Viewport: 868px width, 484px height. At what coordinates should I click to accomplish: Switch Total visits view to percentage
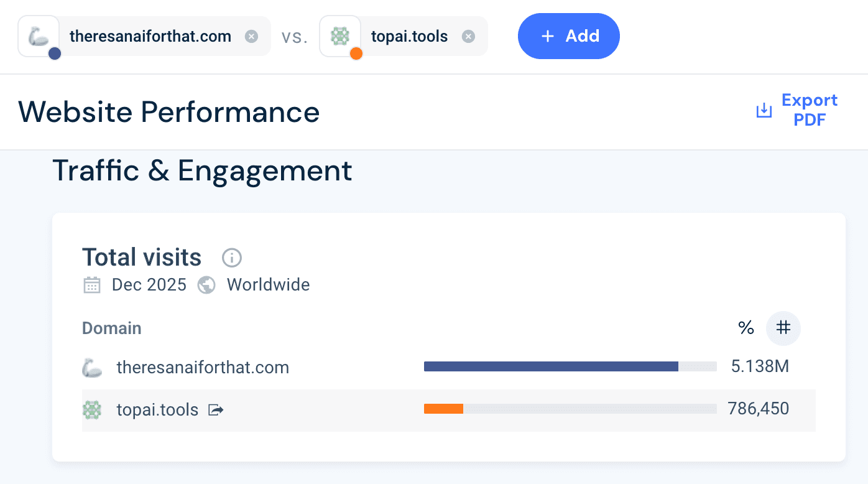746,328
